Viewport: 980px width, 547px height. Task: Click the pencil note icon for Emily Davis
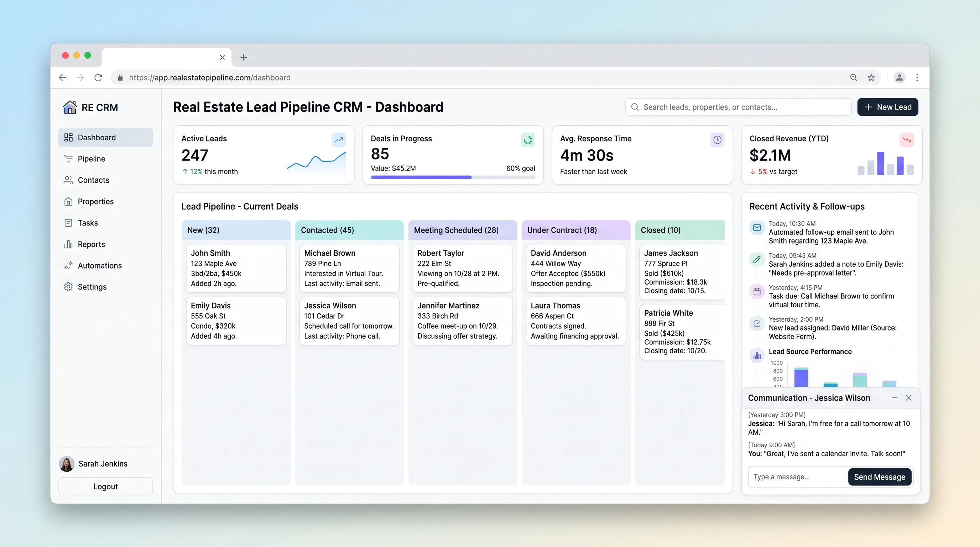(757, 259)
